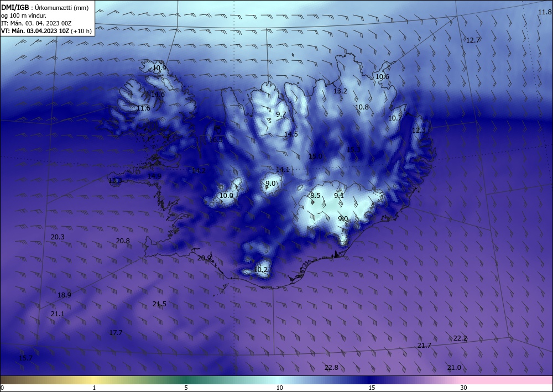The image size is (553, 392).
Task: Click the 15.7 value label
Action: point(25,358)
